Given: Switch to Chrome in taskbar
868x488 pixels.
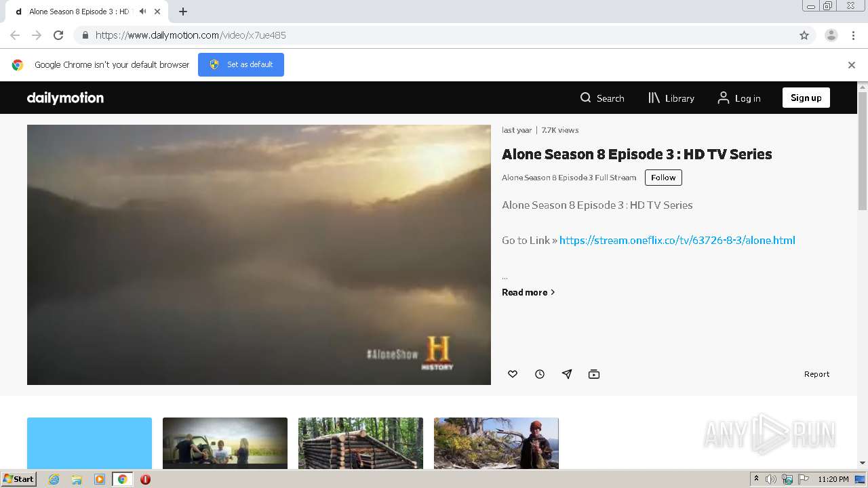Looking at the screenshot, I should click(x=123, y=479).
